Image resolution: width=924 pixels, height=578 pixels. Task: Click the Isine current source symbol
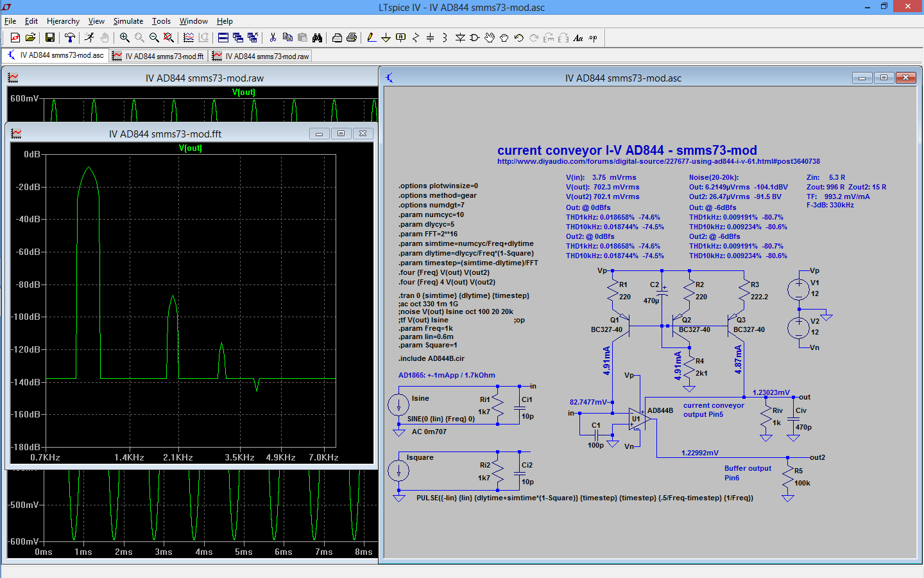tap(398, 405)
